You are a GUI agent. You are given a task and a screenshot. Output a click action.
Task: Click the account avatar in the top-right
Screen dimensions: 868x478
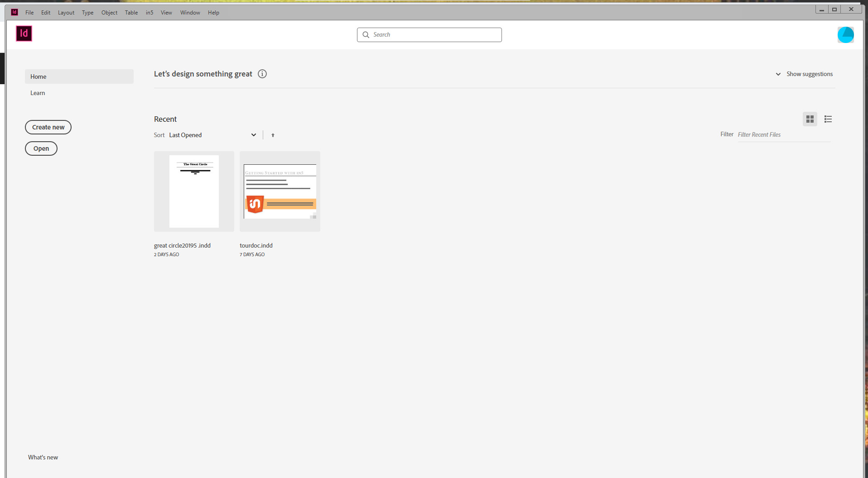(x=846, y=34)
